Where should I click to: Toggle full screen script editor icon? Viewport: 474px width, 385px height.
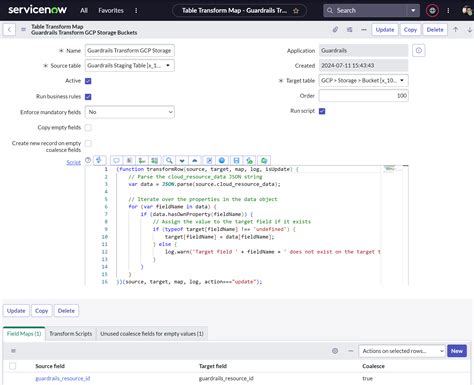coord(209,161)
